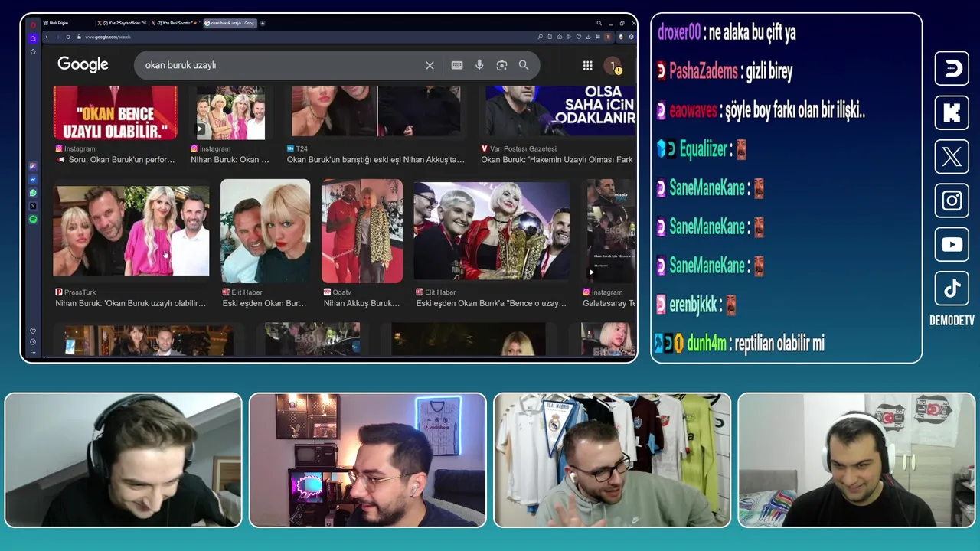Screen dimensions: 980x551
Task: Select the webcam with the neon-framed jersey
Action: 367,460
